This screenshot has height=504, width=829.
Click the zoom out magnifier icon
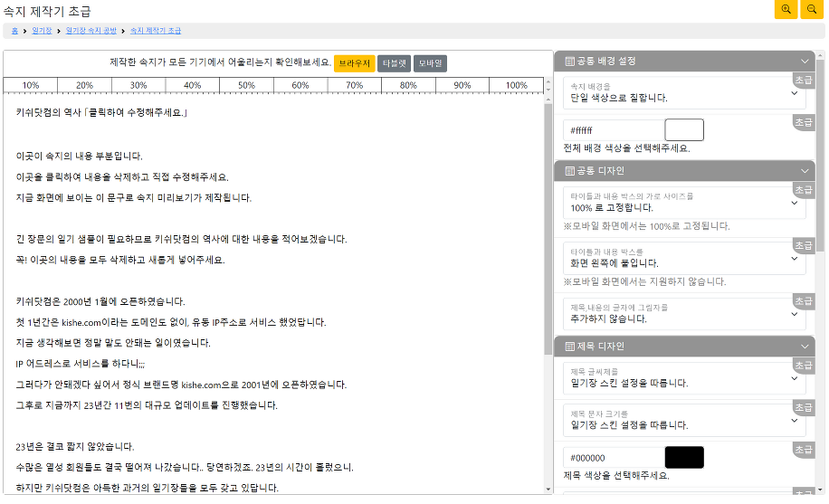click(812, 9)
